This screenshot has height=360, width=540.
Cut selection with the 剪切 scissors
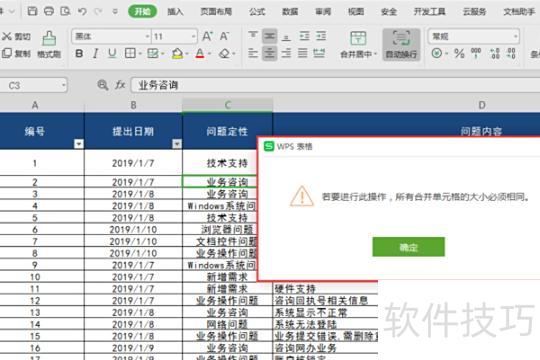[x=16, y=36]
